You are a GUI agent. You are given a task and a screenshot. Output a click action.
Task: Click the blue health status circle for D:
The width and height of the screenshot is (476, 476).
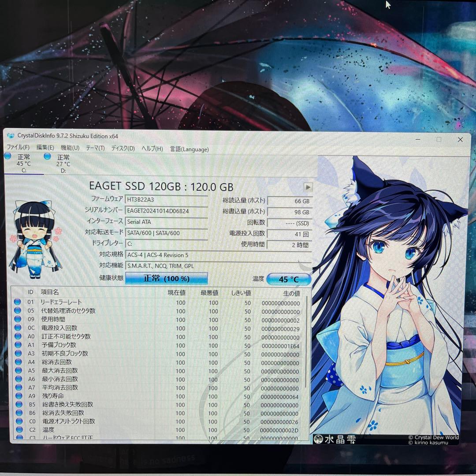[47, 156]
